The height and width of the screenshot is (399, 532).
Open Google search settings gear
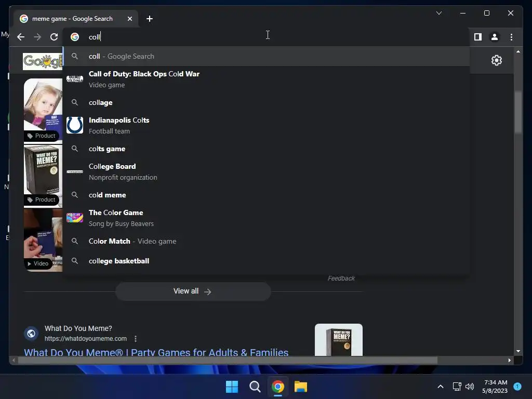click(497, 60)
